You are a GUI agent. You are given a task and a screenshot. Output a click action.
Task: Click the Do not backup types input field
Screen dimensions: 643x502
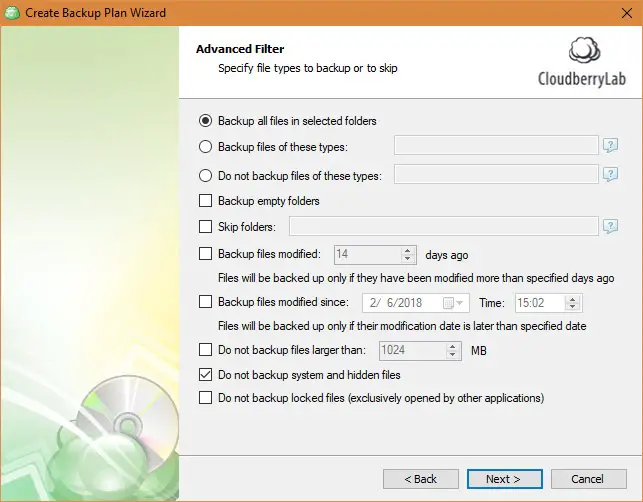[x=496, y=174]
